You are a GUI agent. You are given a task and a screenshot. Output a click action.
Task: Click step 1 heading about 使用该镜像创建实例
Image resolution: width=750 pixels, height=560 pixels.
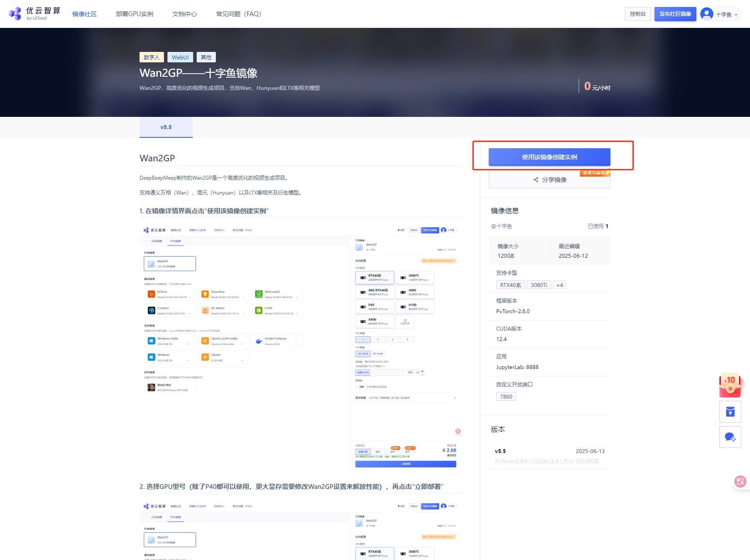[204, 211]
